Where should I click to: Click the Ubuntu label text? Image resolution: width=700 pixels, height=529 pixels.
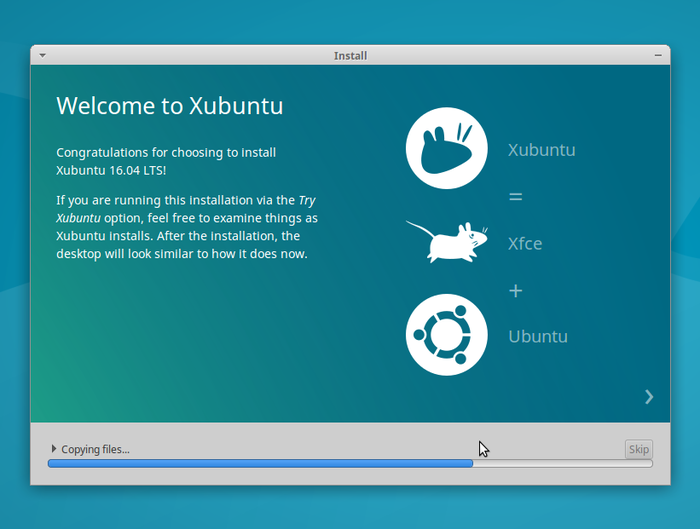[x=538, y=336]
